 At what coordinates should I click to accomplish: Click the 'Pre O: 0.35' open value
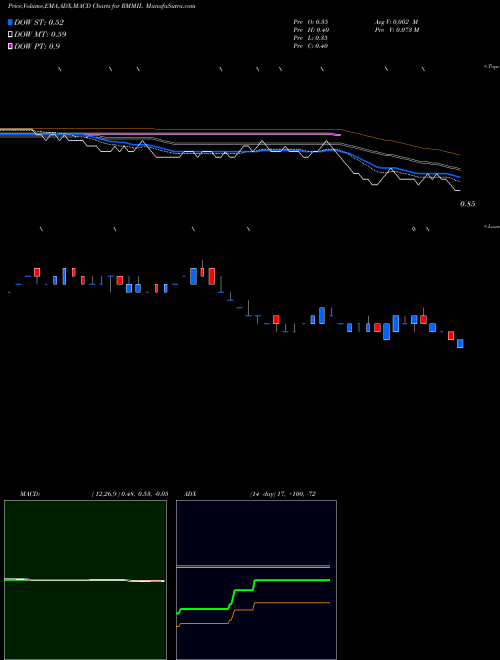point(311,21)
